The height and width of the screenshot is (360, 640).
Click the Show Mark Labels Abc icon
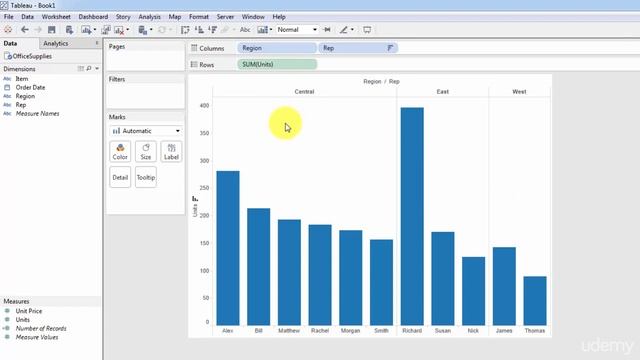tap(245, 30)
